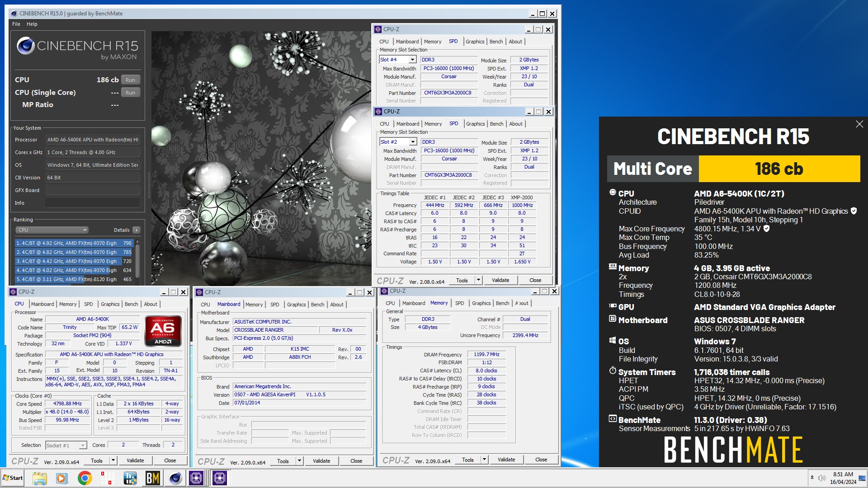The image size is (868, 488).
Task: Open Google Chrome from the taskbar
Action: [85, 478]
